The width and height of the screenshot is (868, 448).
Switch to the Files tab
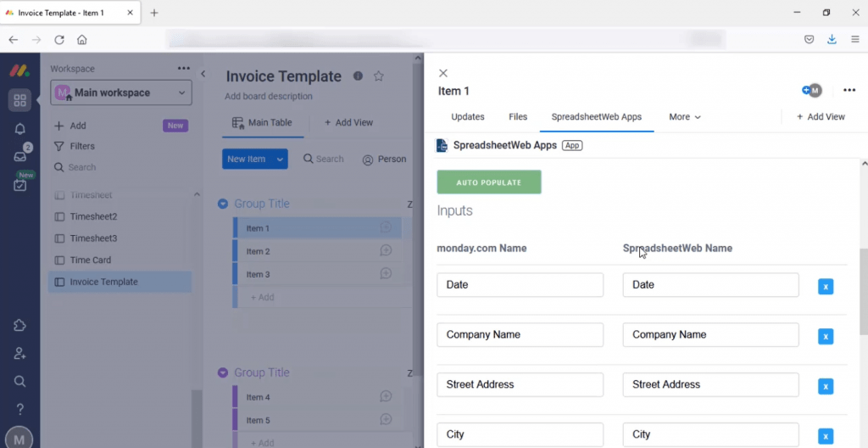518,117
